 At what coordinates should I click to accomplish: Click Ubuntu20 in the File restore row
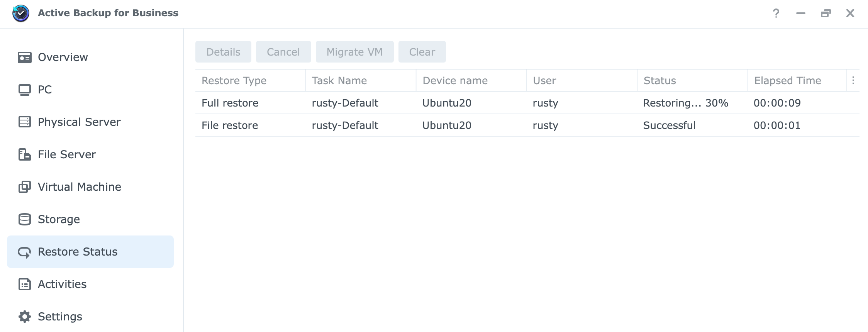[447, 125]
